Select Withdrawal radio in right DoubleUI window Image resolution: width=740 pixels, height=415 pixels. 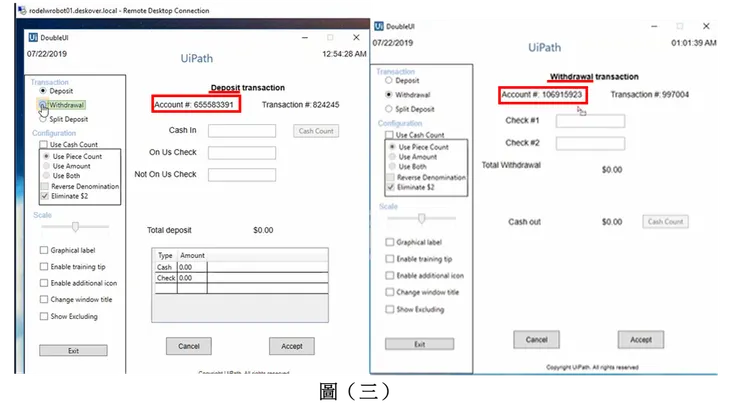coord(388,94)
